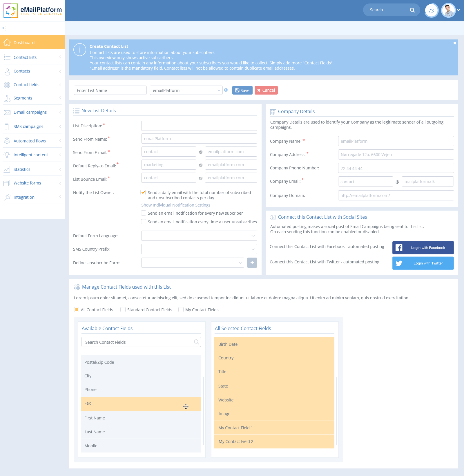This screenshot has height=476, width=464.
Task: Click the Selected Contact Fields scrollbar
Action: [x=336, y=410]
